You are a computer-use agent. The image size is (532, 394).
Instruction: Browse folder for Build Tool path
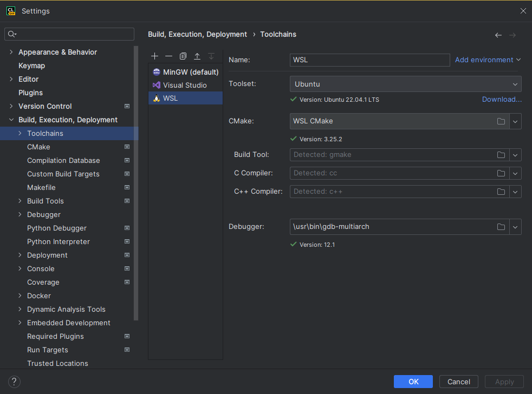[501, 155]
